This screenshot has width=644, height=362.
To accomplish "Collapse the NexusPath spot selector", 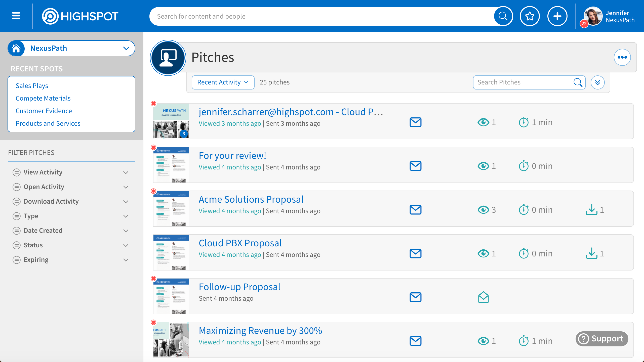I will (127, 48).
